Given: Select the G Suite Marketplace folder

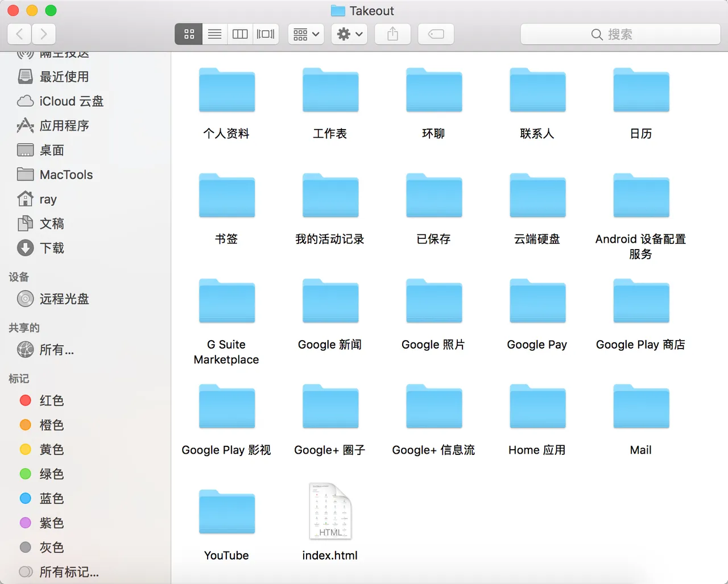Looking at the screenshot, I should coord(226,301).
